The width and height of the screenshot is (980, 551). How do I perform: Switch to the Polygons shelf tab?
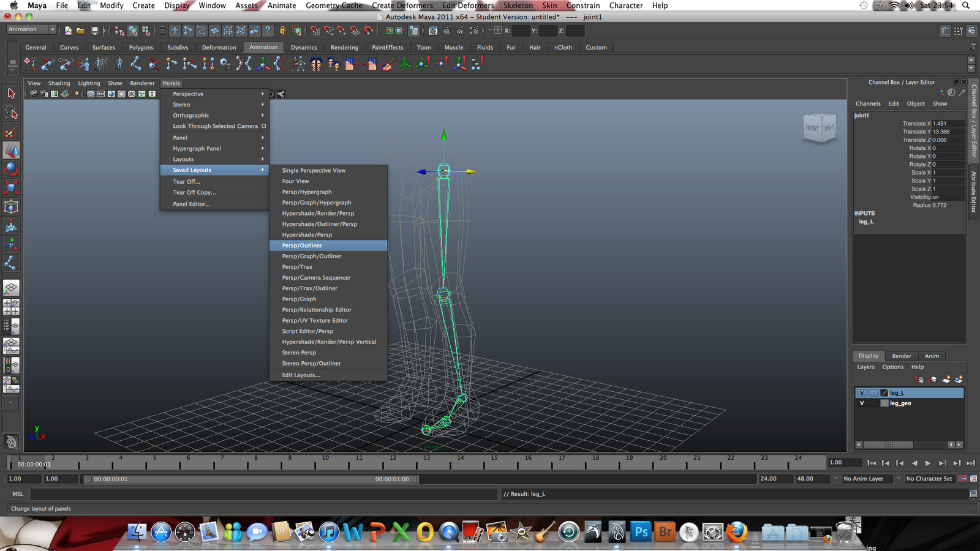(141, 47)
